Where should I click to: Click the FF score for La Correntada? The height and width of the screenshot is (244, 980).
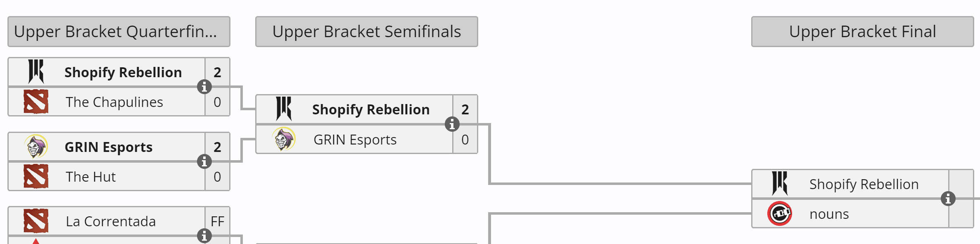pos(217,222)
